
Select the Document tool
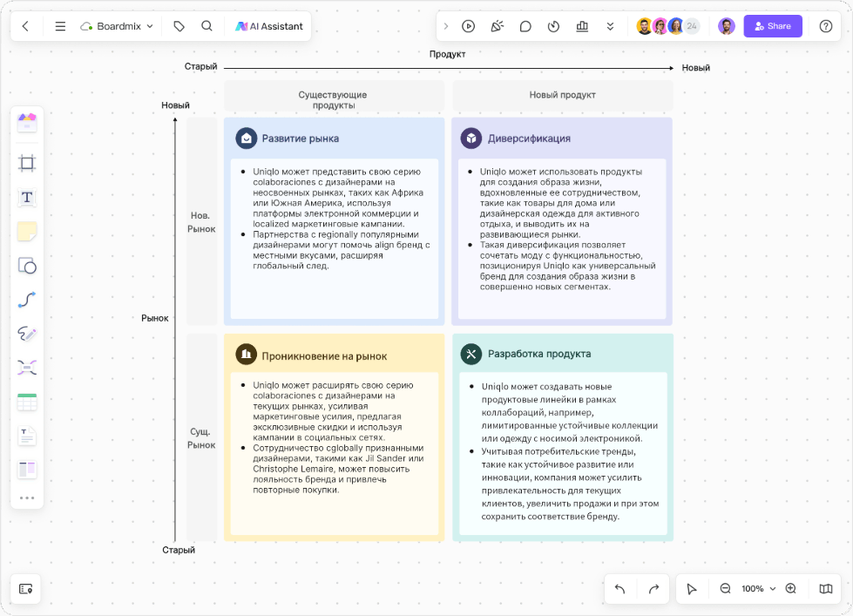pos(27,436)
